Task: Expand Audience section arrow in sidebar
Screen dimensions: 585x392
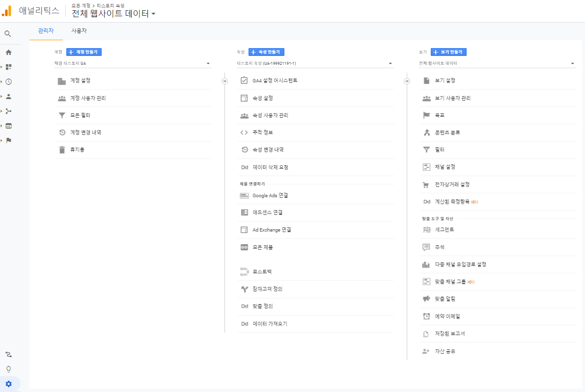Action: click(1, 97)
